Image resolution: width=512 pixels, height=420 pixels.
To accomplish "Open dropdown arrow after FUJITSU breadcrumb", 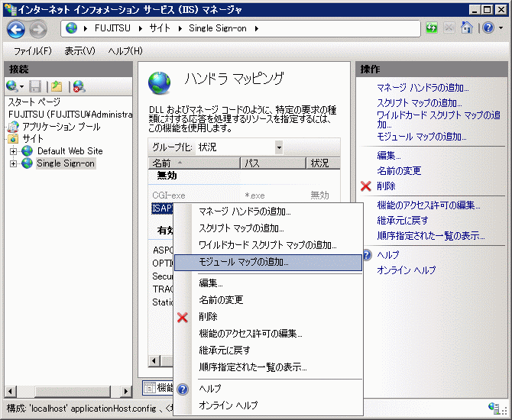I will (141, 28).
